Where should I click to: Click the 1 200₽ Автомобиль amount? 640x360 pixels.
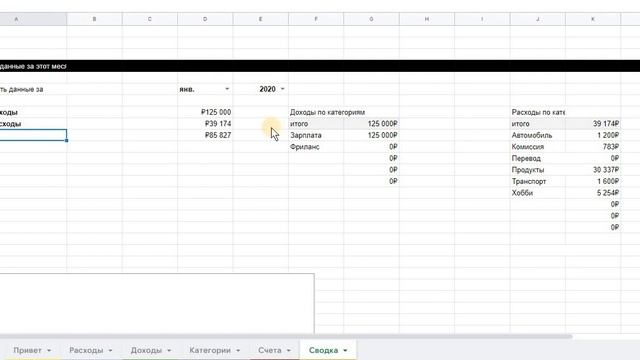593,135
